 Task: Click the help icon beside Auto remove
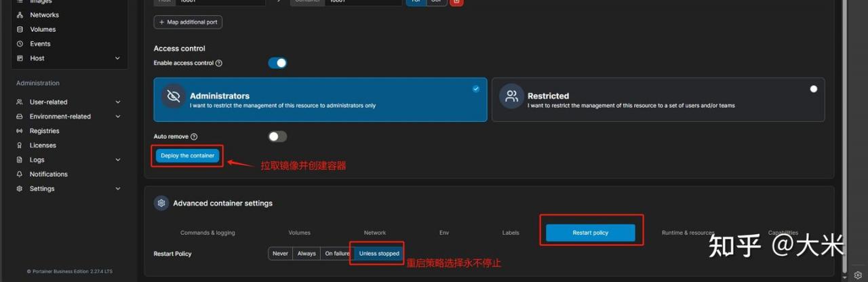point(194,136)
